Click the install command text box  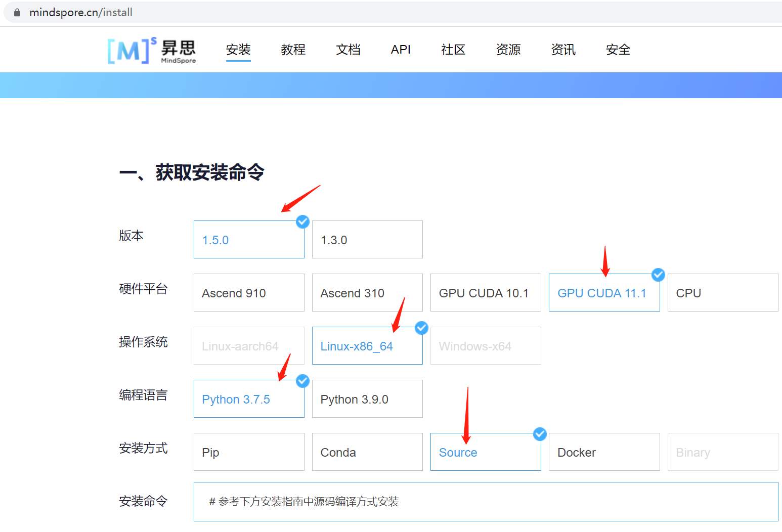(x=486, y=502)
